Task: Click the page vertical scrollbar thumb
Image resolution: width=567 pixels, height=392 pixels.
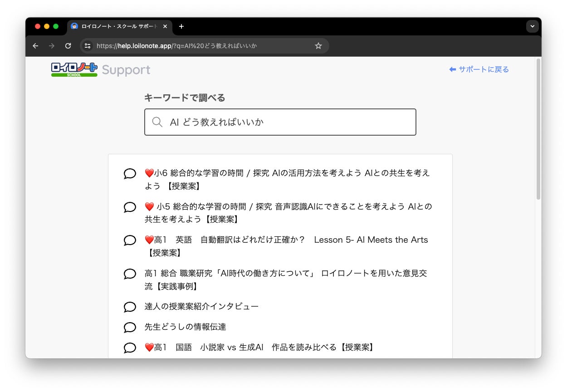Action: click(538, 129)
